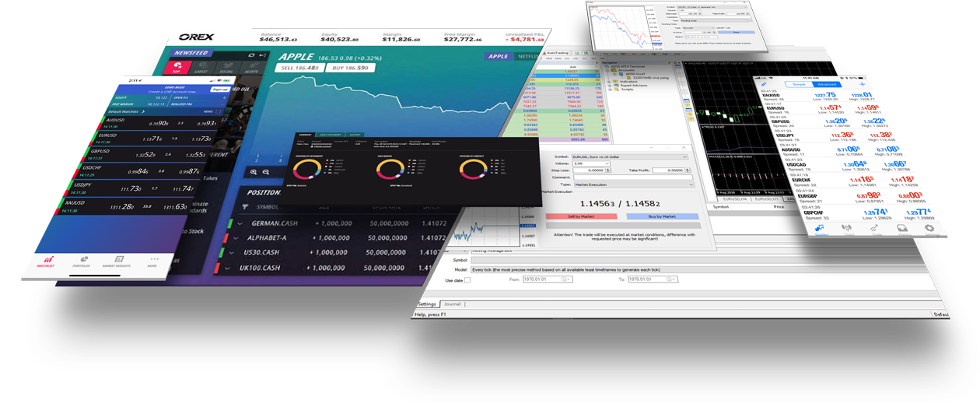
Task: Open the More menu in mobile app
Action: [152, 262]
